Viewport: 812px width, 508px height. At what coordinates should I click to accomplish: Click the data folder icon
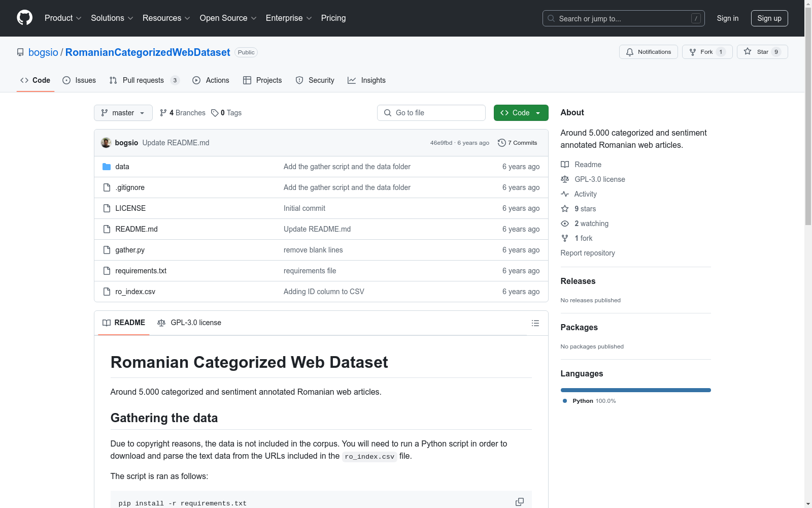click(x=107, y=167)
